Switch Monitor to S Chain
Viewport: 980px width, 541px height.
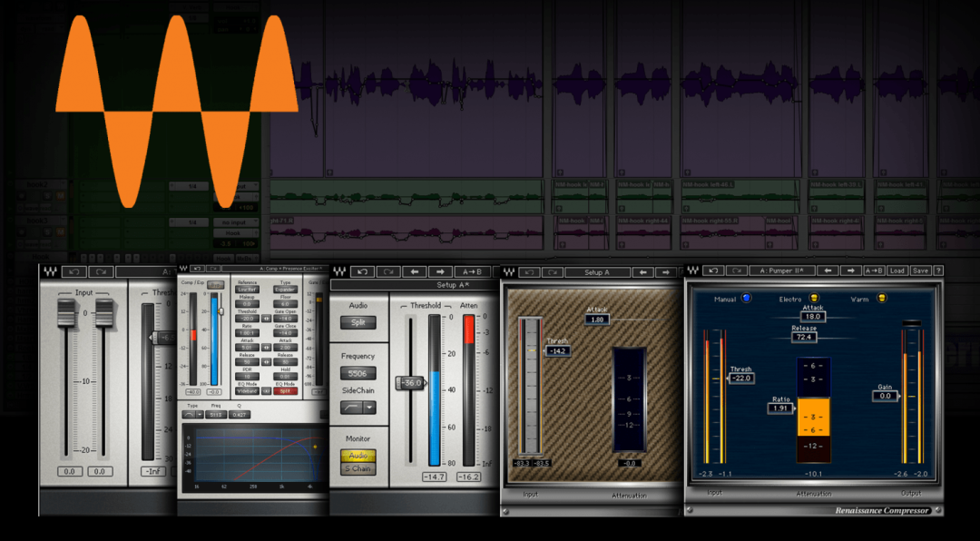pos(358,468)
